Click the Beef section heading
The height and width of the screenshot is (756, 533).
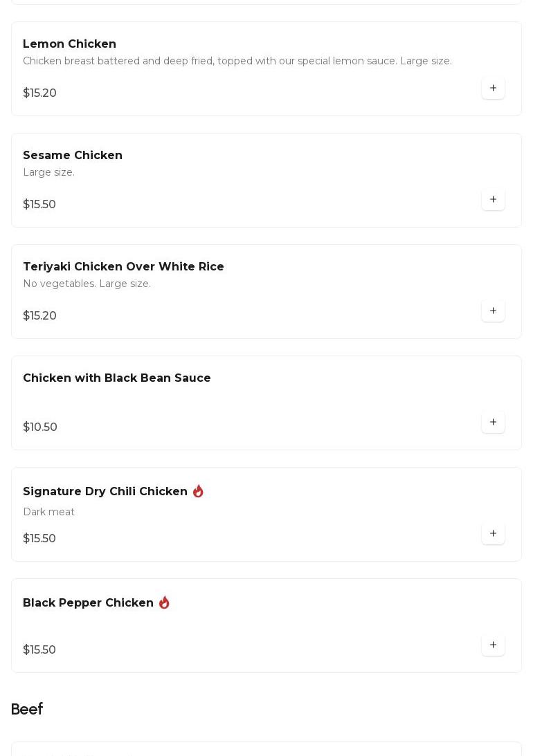(x=27, y=710)
